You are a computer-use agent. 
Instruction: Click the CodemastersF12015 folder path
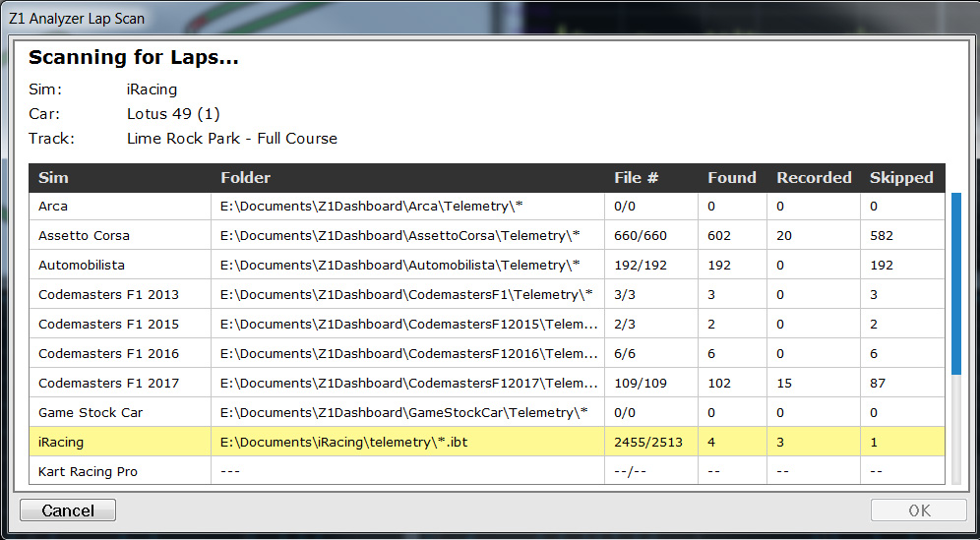408,324
